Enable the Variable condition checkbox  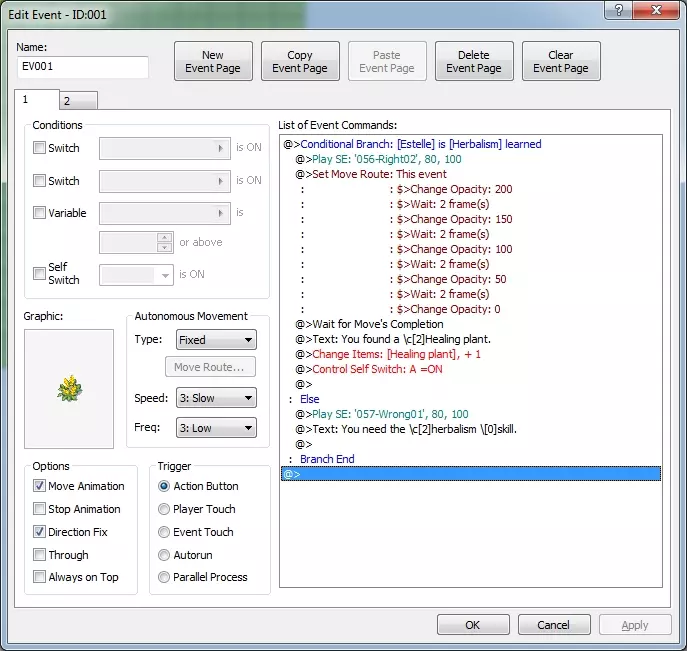coord(39,212)
